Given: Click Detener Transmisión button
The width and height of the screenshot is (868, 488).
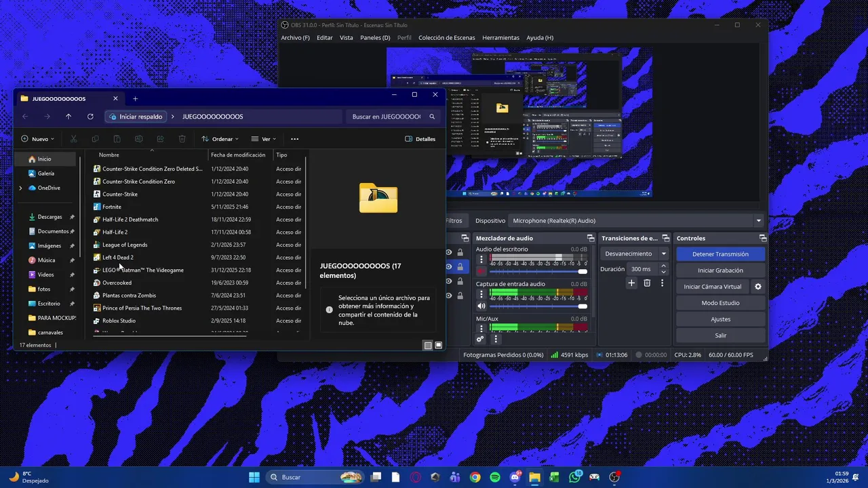Looking at the screenshot, I should [x=720, y=254].
